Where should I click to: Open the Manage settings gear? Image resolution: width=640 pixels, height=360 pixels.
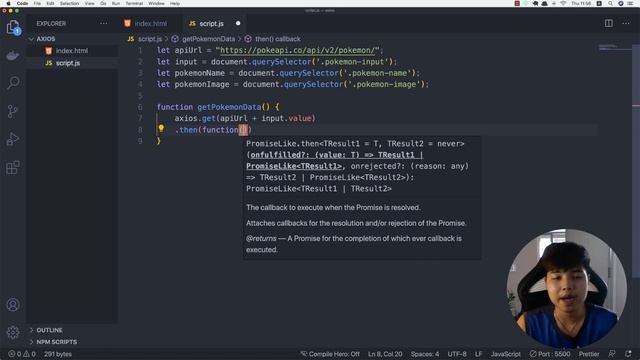tap(13, 332)
